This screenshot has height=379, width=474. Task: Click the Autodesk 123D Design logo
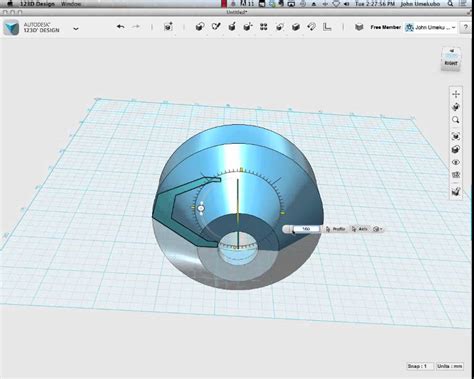tap(11, 28)
